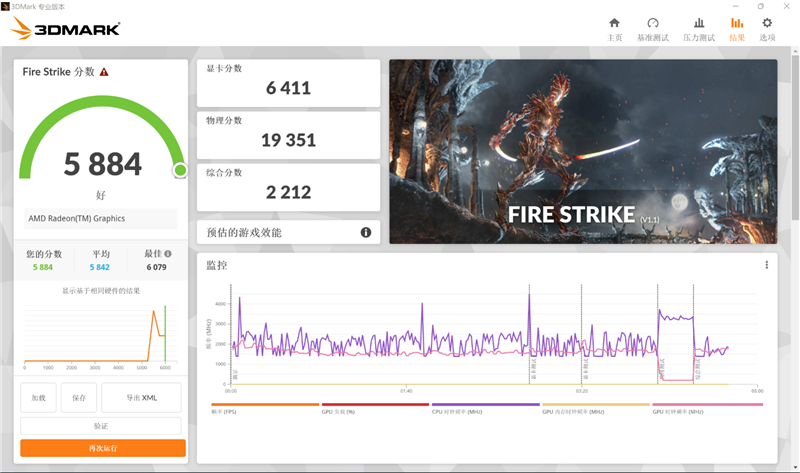Viewport: 800px width, 473px height.
Task: Click the 综合分数 2 212 card
Action: coord(288,187)
